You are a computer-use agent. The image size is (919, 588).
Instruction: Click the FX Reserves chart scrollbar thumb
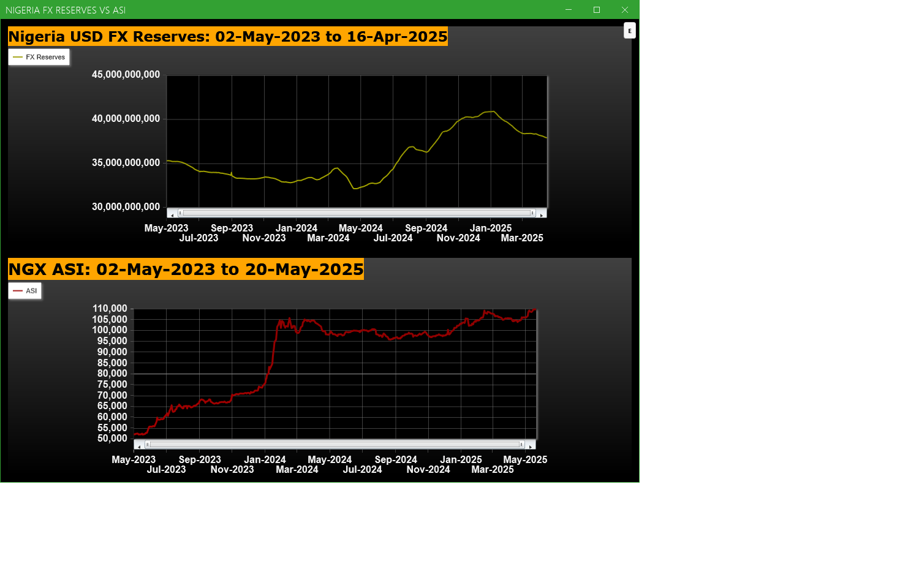(x=357, y=213)
